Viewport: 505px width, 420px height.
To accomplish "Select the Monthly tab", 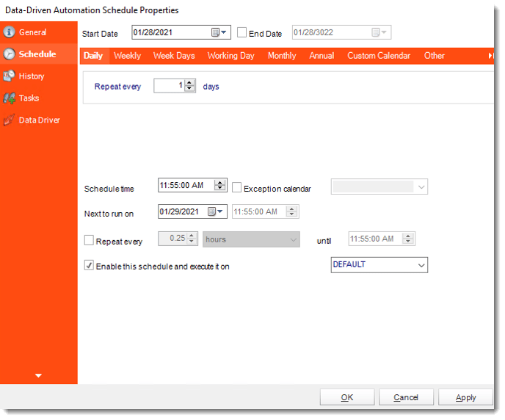I will 282,56.
